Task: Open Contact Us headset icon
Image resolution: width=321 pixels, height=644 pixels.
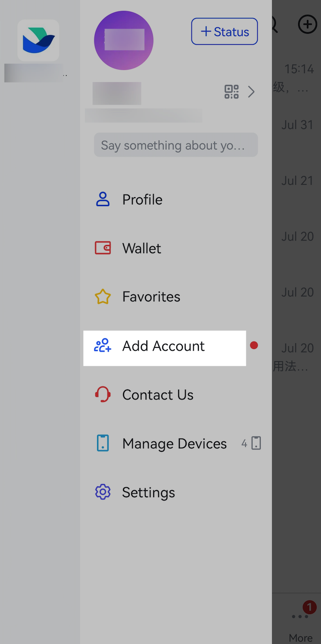Action: pyautogui.click(x=103, y=394)
